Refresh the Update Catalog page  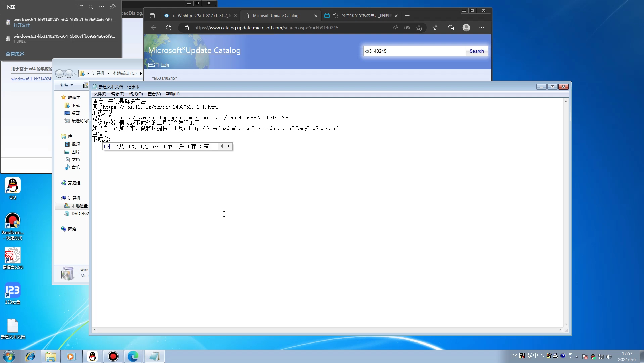pyautogui.click(x=169, y=28)
